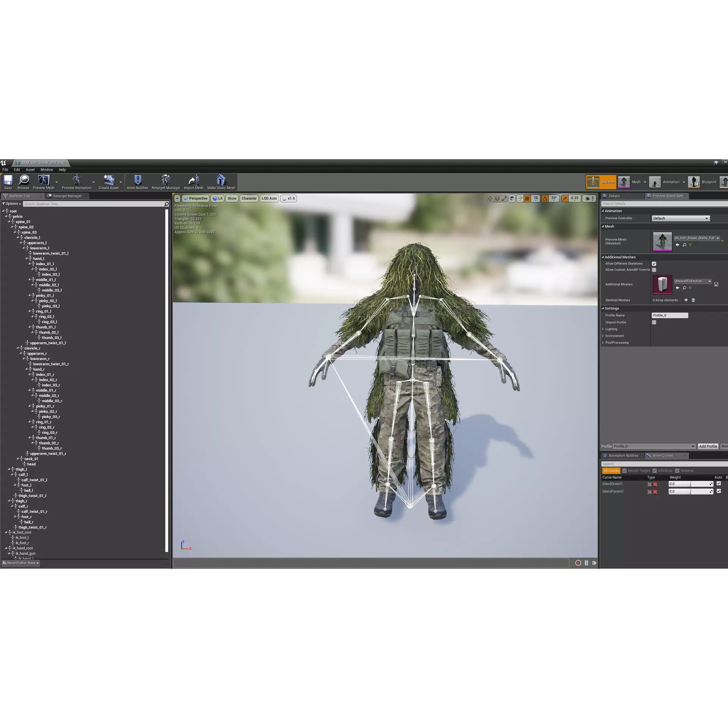This screenshot has height=728, width=728.
Task: Enable Allow Custom AnimBP Override checkbox
Action: 654,270
